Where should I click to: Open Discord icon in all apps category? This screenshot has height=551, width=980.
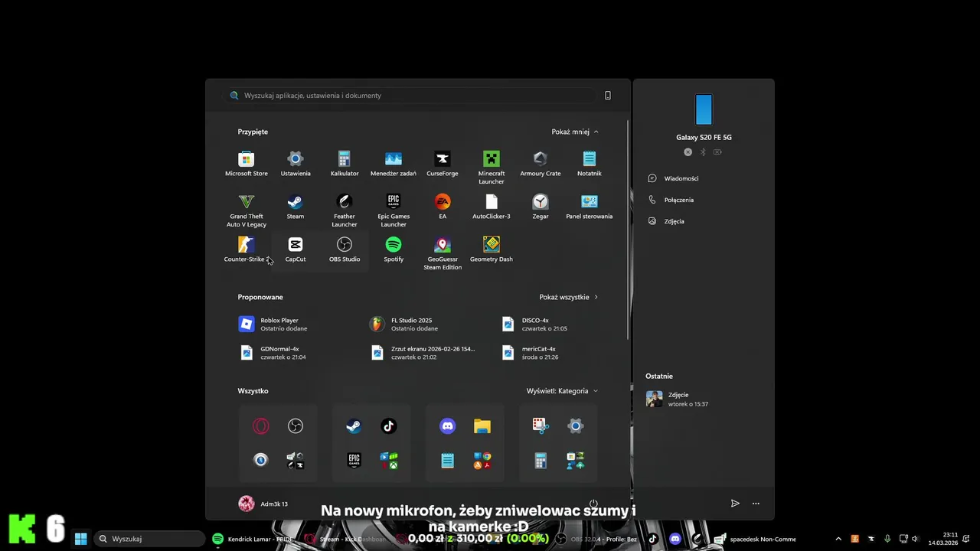[448, 426]
